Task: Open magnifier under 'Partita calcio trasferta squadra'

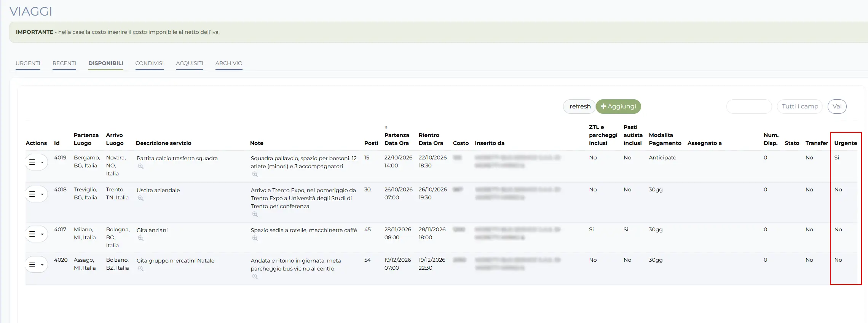Action: (x=141, y=166)
